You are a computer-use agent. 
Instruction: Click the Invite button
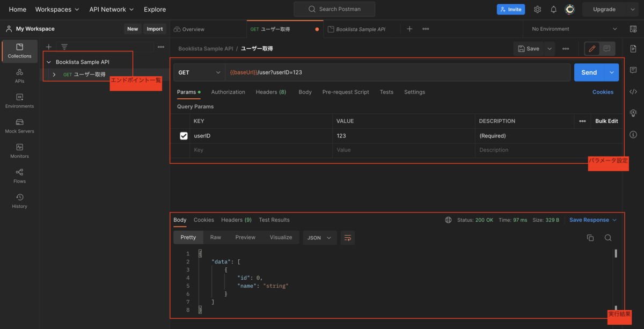(x=510, y=9)
